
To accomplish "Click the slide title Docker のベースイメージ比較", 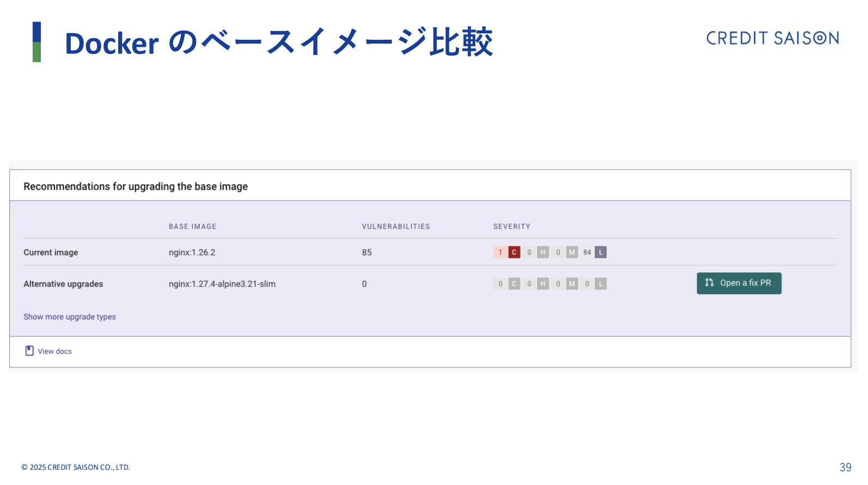I will pyautogui.click(x=279, y=43).
